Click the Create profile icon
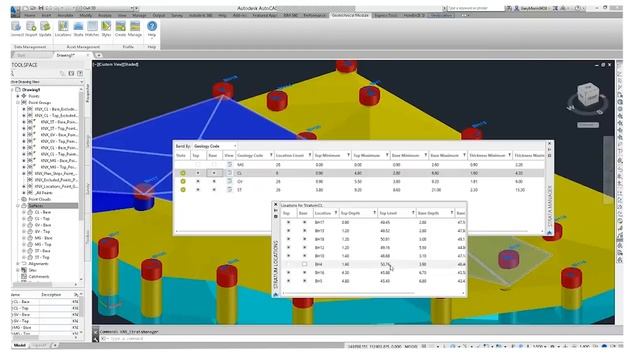640x360 pixels. click(120, 27)
